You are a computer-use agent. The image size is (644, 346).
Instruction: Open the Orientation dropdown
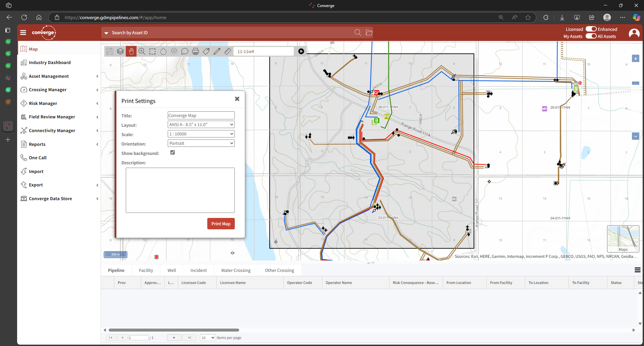point(201,143)
